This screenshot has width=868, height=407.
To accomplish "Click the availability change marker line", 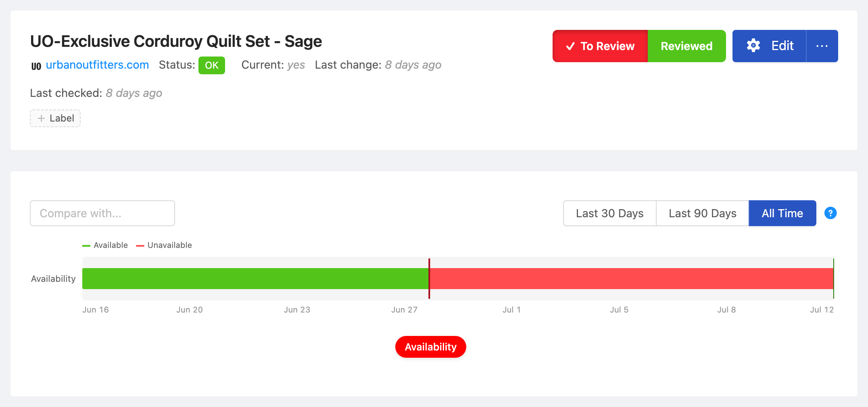I will click(x=429, y=279).
